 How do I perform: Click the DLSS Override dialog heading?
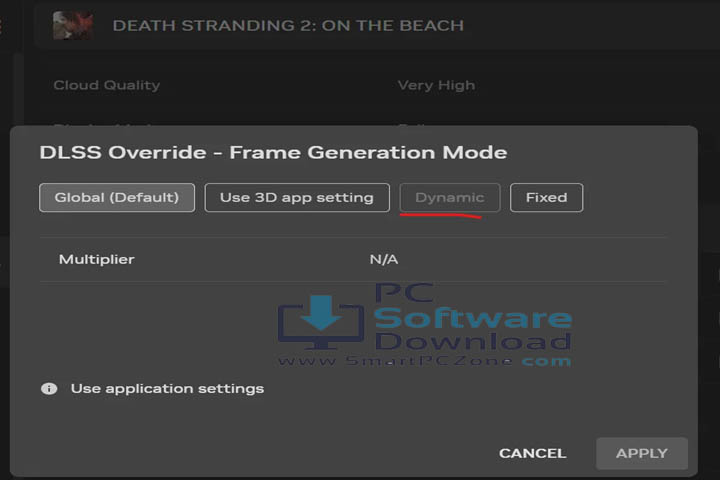(x=273, y=152)
